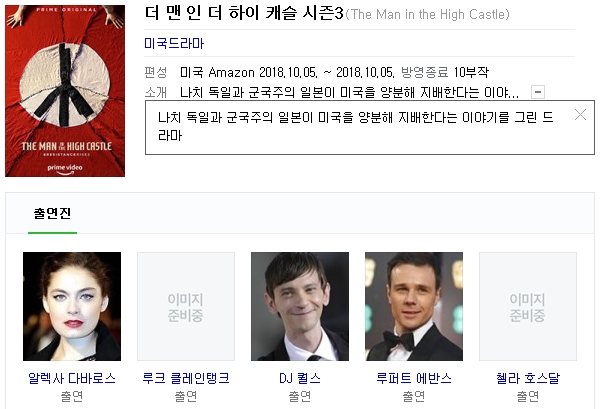Open The Man in the High Castle poster

click(65, 91)
